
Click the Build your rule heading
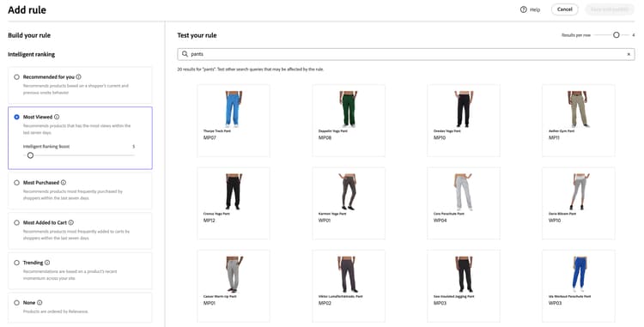click(x=29, y=35)
